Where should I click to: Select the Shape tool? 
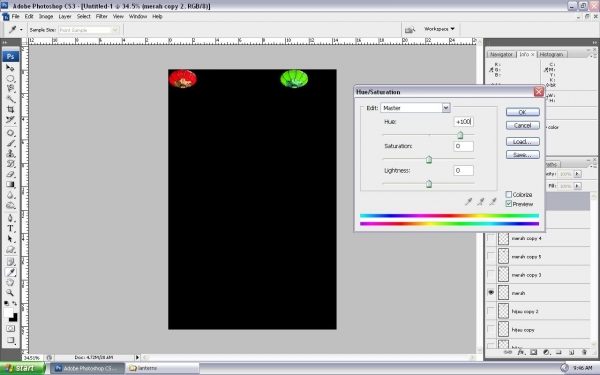click(10, 249)
